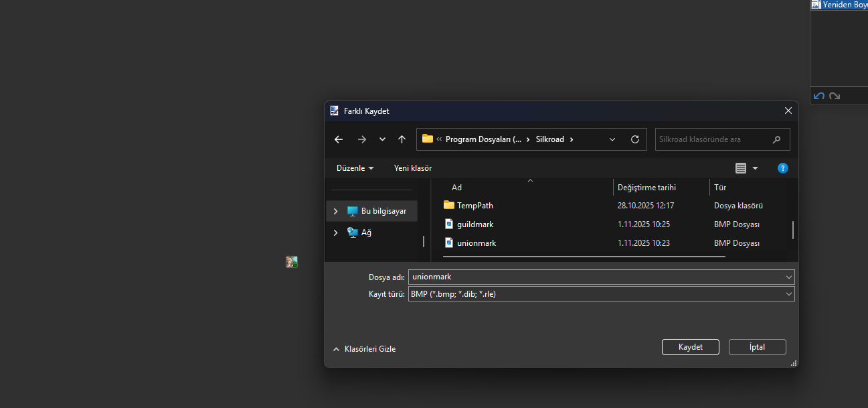
Task: Change the file list view layout
Action: 741,168
